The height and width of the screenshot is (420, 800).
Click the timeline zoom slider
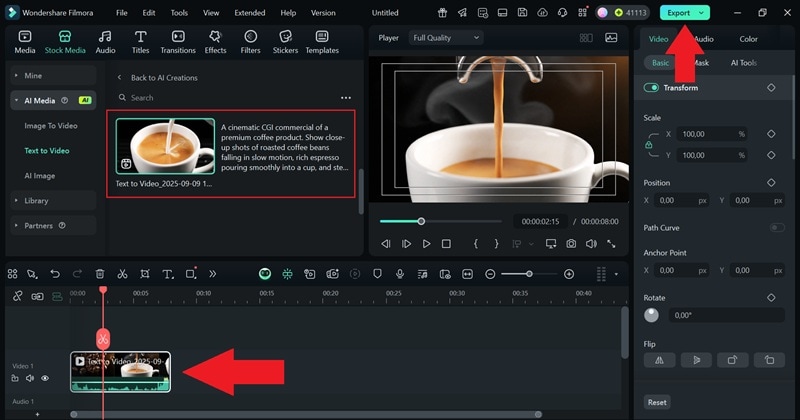click(529, 274)
